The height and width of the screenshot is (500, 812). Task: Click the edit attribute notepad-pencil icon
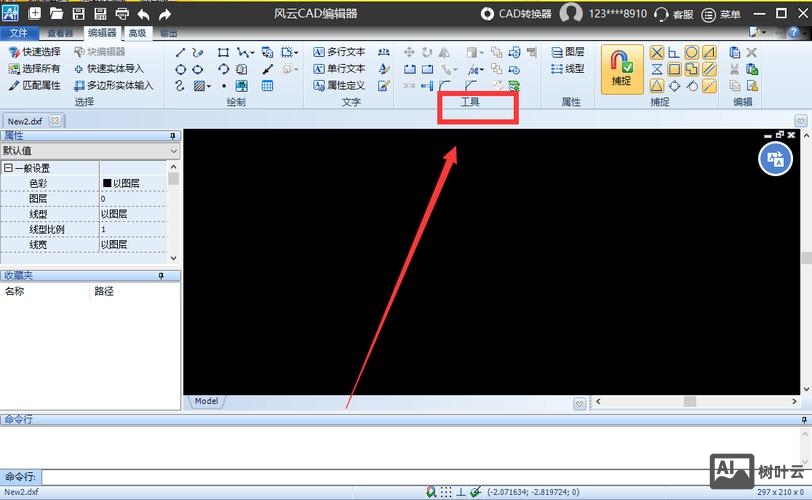point(384,86)
